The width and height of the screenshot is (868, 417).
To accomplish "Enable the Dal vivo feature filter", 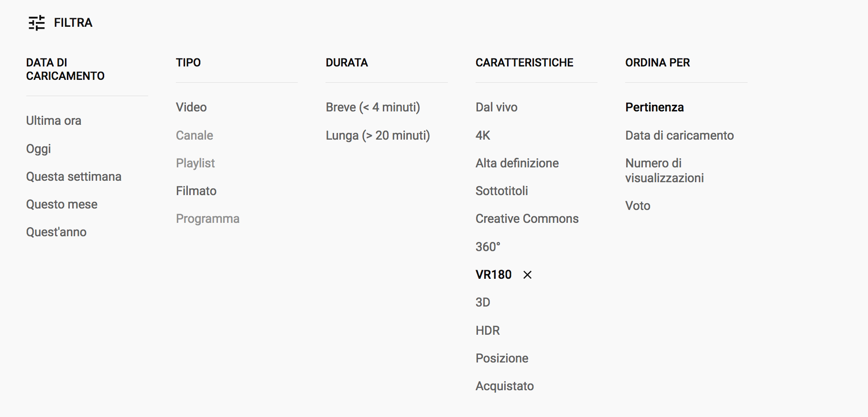I will click(x=496, y=107).
